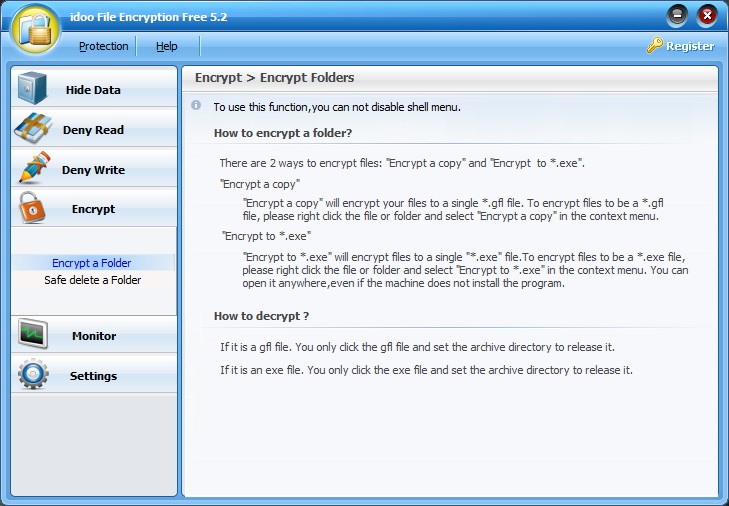Select the Deny Read section

(x=94, y=128)
